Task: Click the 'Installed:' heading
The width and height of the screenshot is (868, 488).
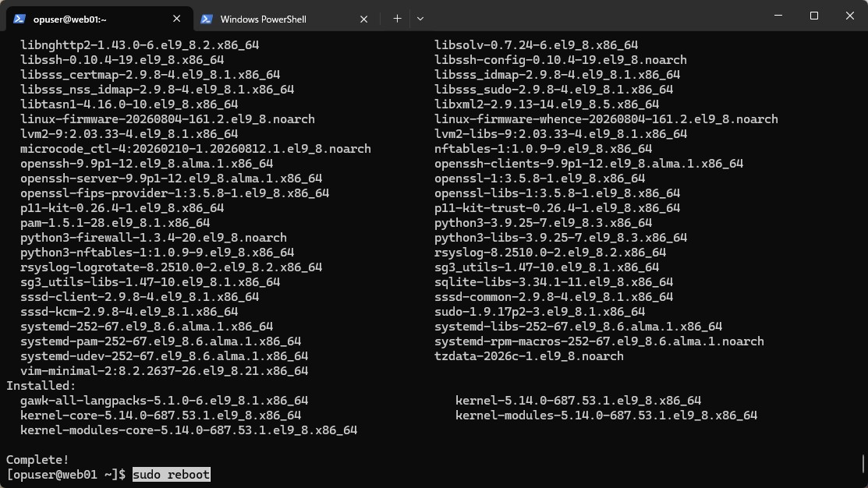Action: point(41,386)
